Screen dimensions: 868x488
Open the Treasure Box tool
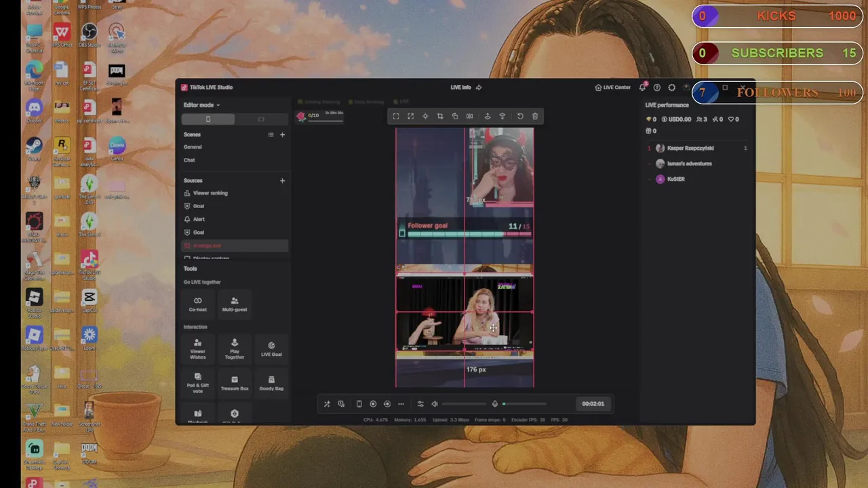click(x=235, y=384)
